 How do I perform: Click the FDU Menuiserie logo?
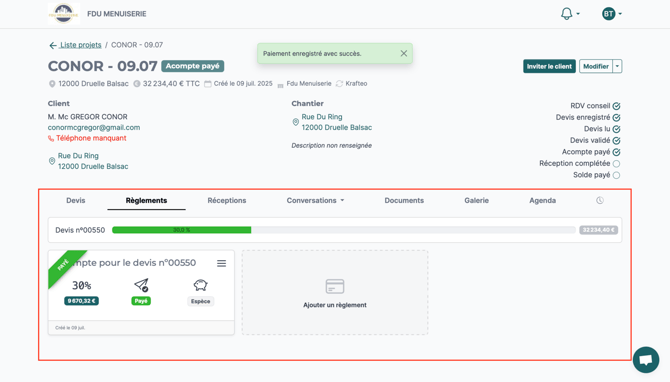[64, 13]
